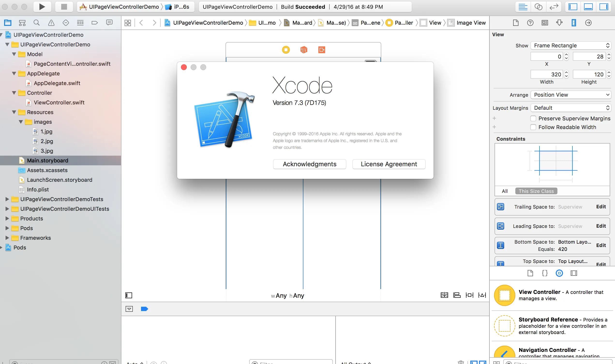
Task: Enable Preserve Superview Margins checkbox
Action: click(x=533, y=118)
